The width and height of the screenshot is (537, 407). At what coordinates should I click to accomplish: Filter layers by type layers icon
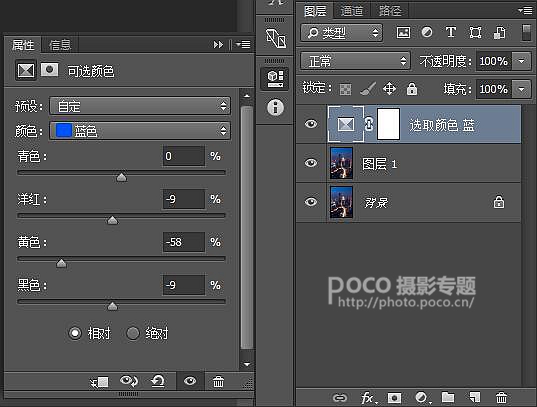(451, 33)
